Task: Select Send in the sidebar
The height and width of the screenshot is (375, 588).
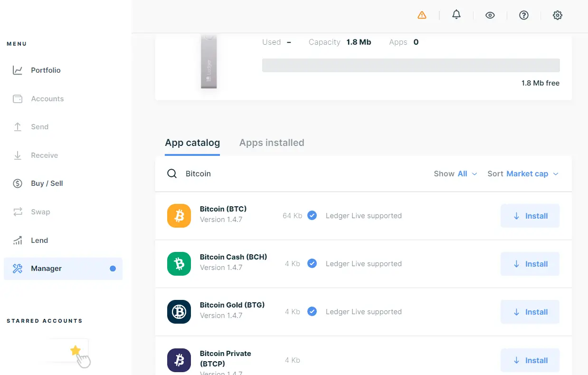Action: 63,127
